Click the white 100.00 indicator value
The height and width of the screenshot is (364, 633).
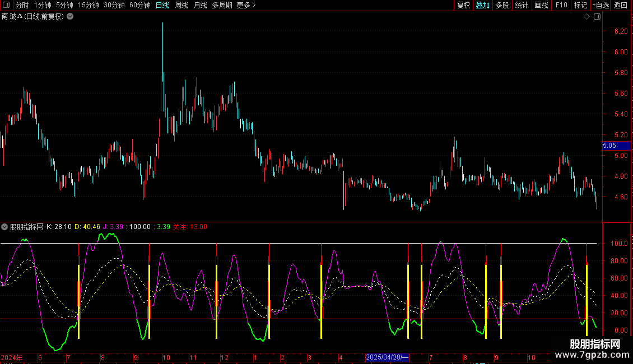[x=139, y=227]
